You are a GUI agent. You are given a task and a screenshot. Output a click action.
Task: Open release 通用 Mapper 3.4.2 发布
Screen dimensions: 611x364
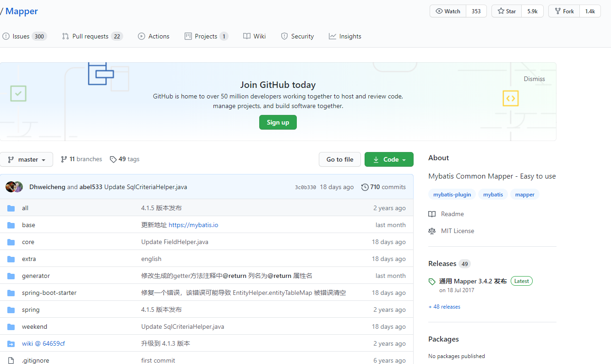[x=473, y=281]
